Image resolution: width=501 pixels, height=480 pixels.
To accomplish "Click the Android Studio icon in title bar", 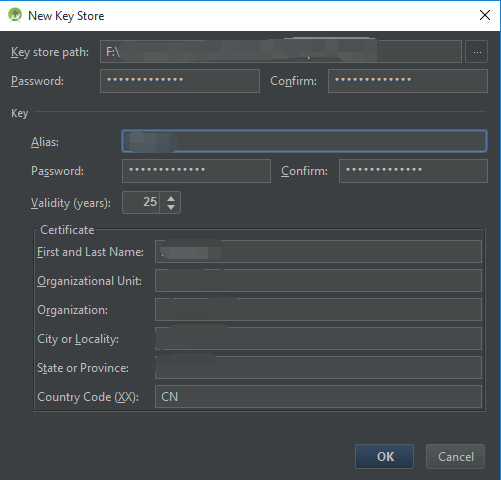I will click(x=15, y=15).
